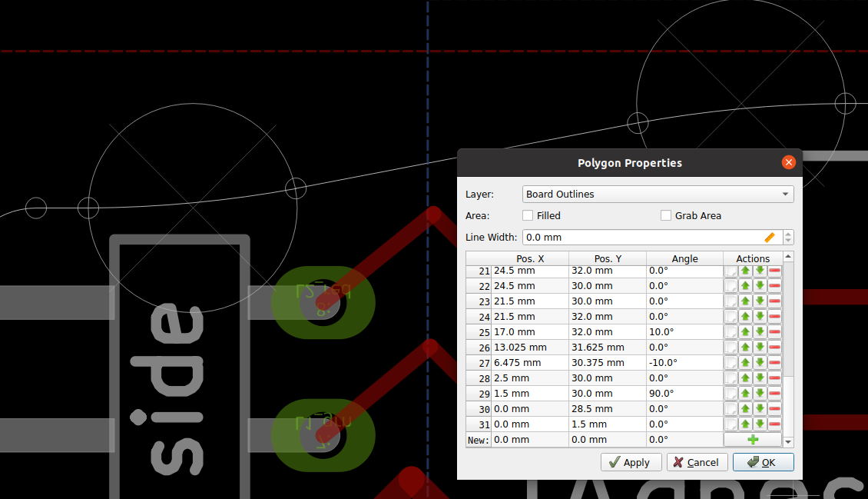Click the Line Width input field
This screenshot has height=499, width=868.
[x=638, y=237]
